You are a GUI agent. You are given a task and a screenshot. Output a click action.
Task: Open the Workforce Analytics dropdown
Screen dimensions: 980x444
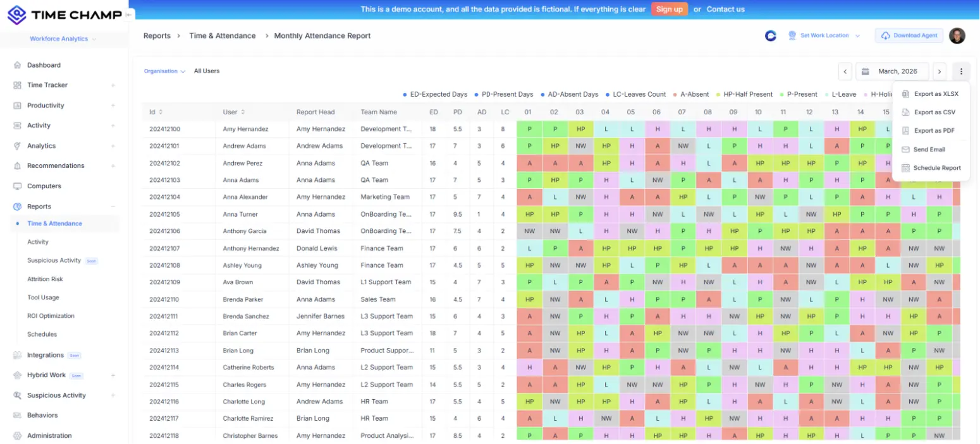pyautogui.click(x=63, y=39)
